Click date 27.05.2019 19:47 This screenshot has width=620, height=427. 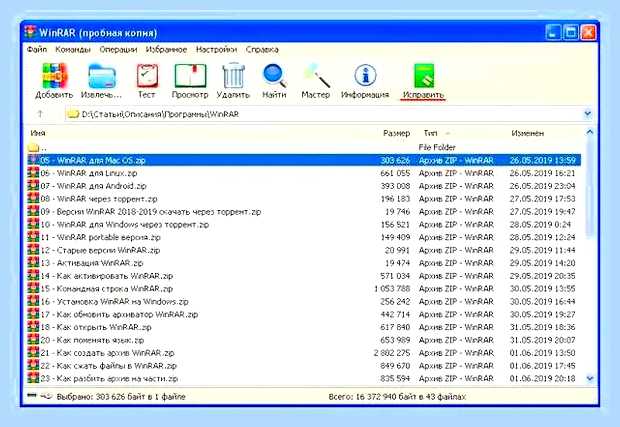542,212
